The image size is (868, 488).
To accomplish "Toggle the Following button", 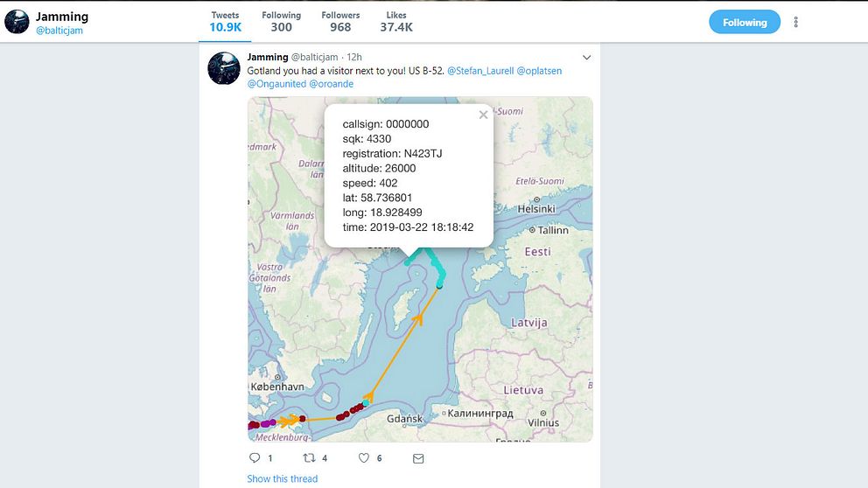I will coord(745,23).
